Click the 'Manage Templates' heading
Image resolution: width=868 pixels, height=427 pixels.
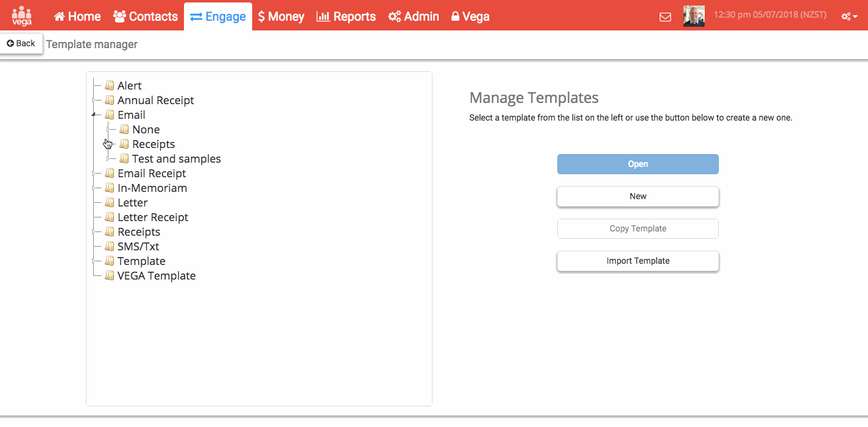click(534, 97)
